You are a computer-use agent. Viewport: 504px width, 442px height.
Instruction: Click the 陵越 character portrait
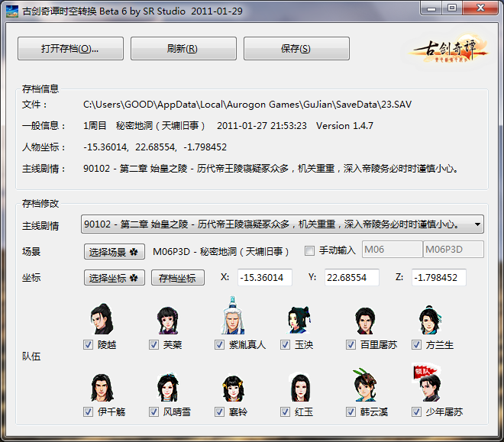100,319
